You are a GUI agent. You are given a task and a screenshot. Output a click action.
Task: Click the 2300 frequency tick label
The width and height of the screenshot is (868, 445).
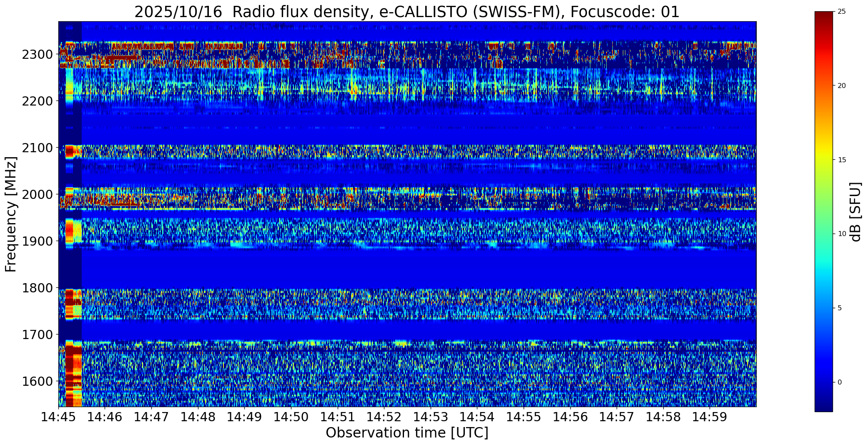[x=38, y=55]
